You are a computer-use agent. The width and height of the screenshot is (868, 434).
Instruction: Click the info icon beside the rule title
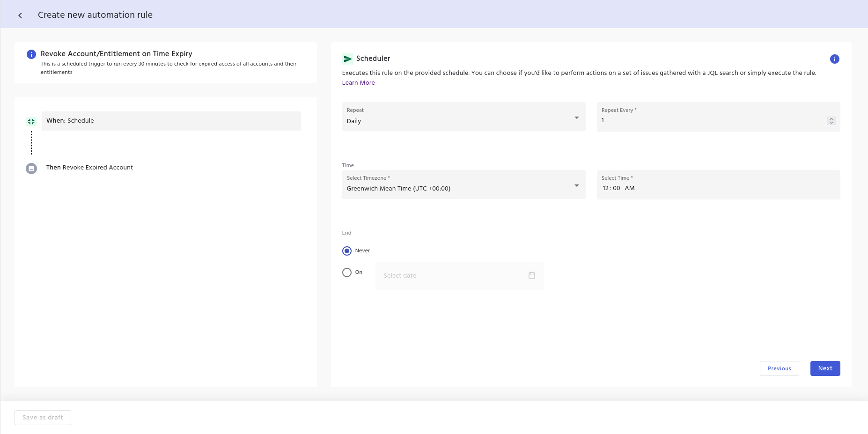pos(31,54)
